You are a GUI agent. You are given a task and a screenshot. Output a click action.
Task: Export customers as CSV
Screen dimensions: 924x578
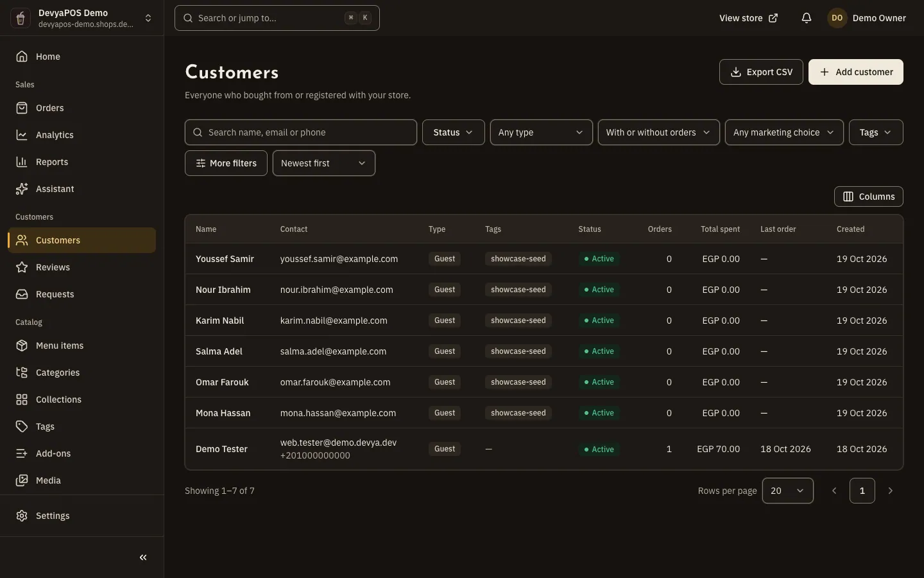point(761,72)
